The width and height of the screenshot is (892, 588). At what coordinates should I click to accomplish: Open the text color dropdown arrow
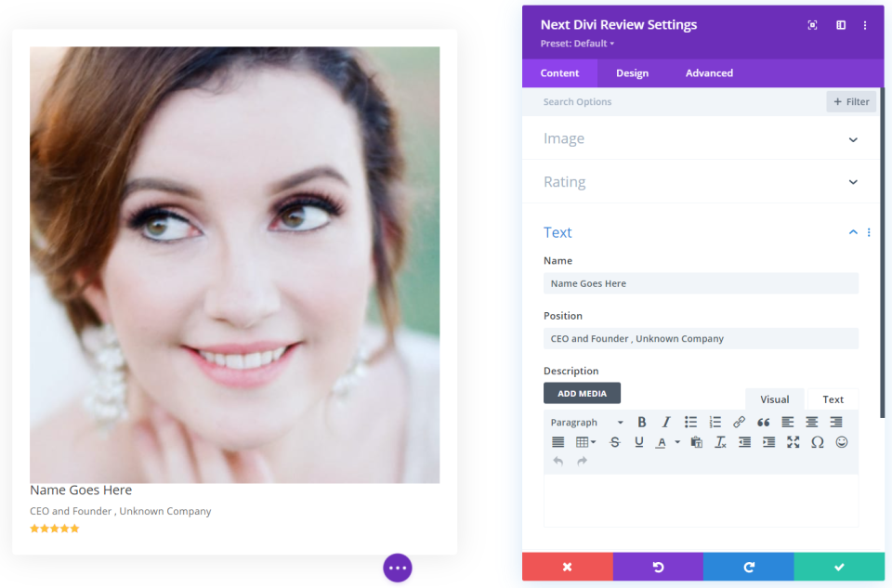(x=677, y=442)
